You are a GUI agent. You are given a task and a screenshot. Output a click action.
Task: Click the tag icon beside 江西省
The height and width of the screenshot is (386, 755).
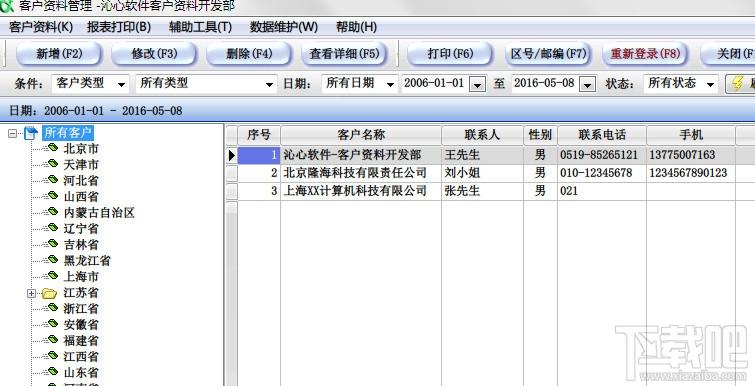(52, 356)
